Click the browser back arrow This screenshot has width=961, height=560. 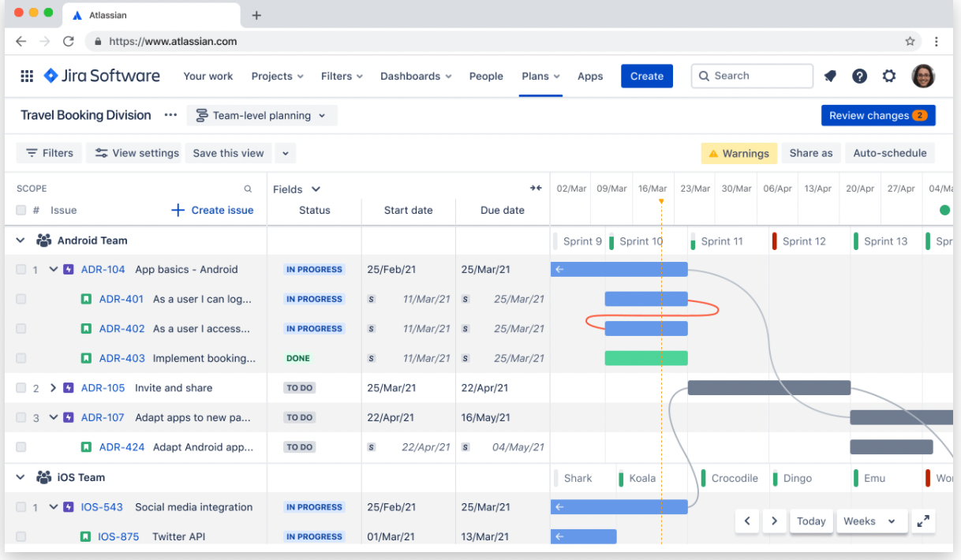(x=21, y=41)
